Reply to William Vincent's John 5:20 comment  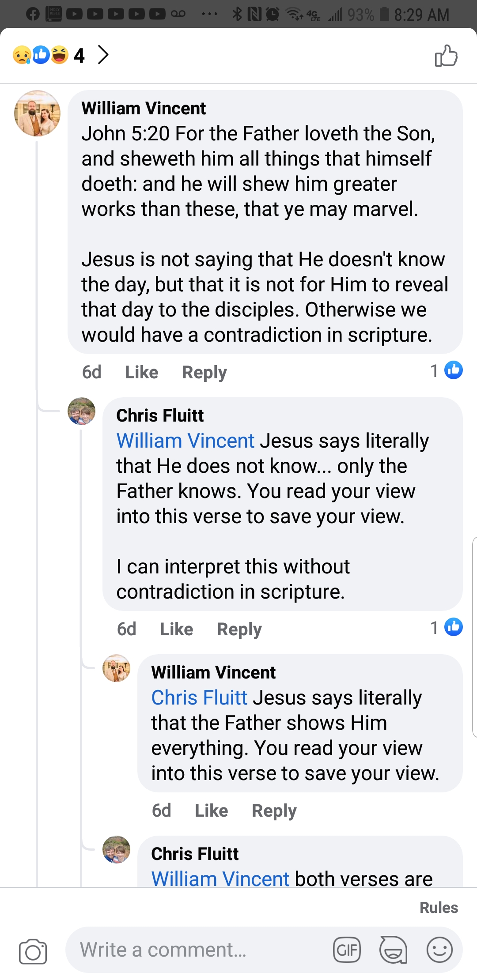coord(204,372)
